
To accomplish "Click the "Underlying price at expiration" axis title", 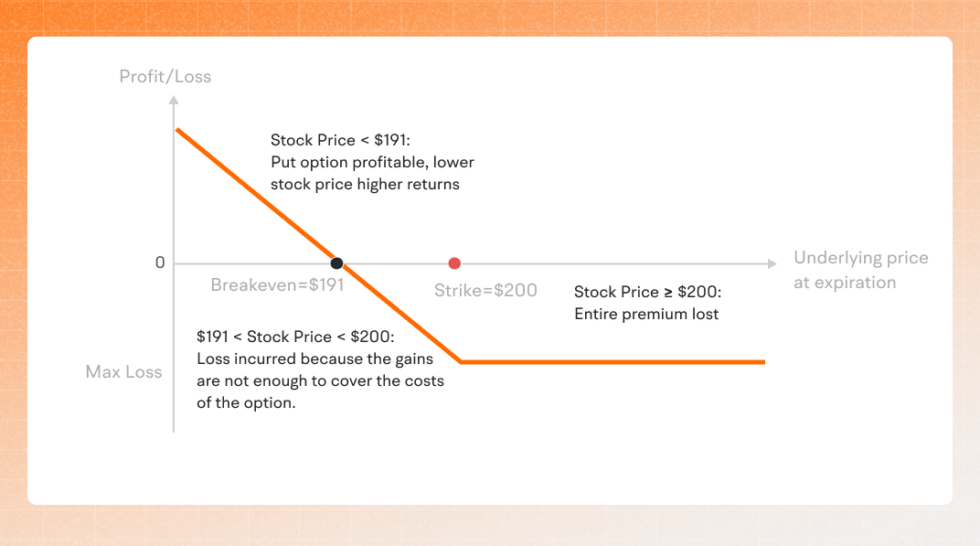I will [x=860, y=270].
